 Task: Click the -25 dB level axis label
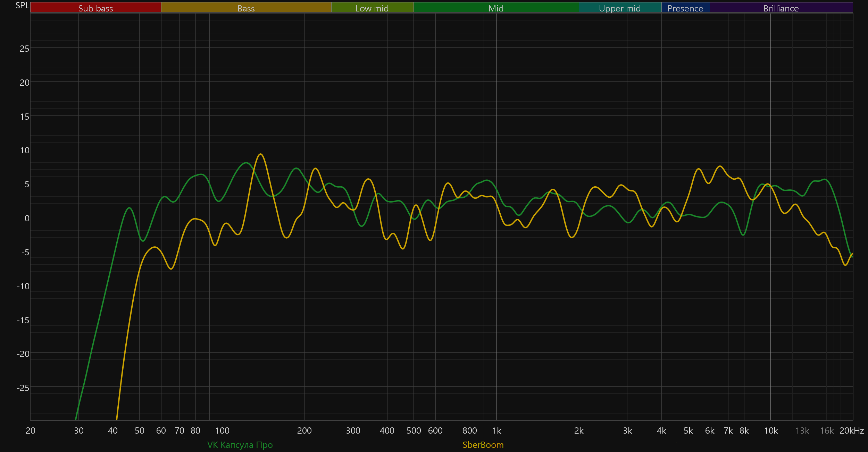pyautogui.click(x=23, y=388)
